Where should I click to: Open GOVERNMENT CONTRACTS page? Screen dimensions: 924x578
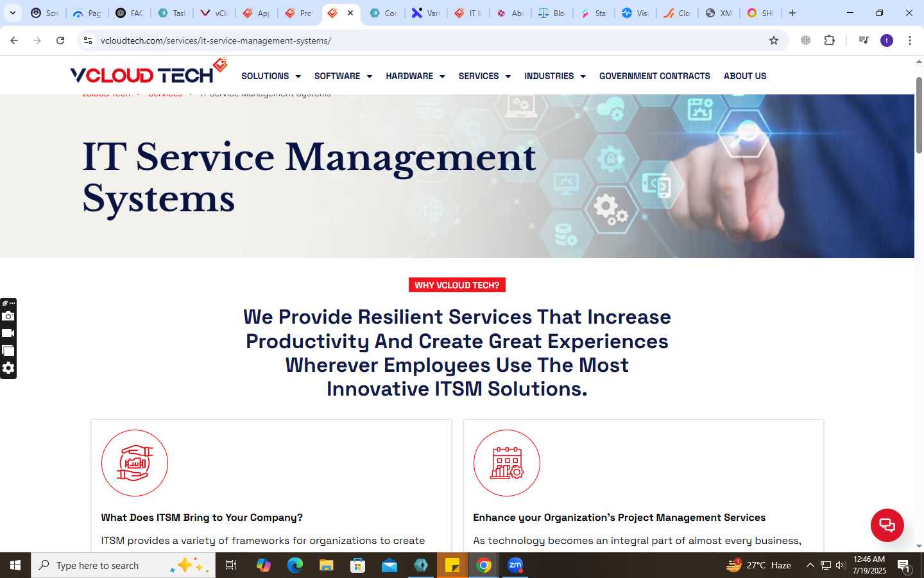click(654, 76)
